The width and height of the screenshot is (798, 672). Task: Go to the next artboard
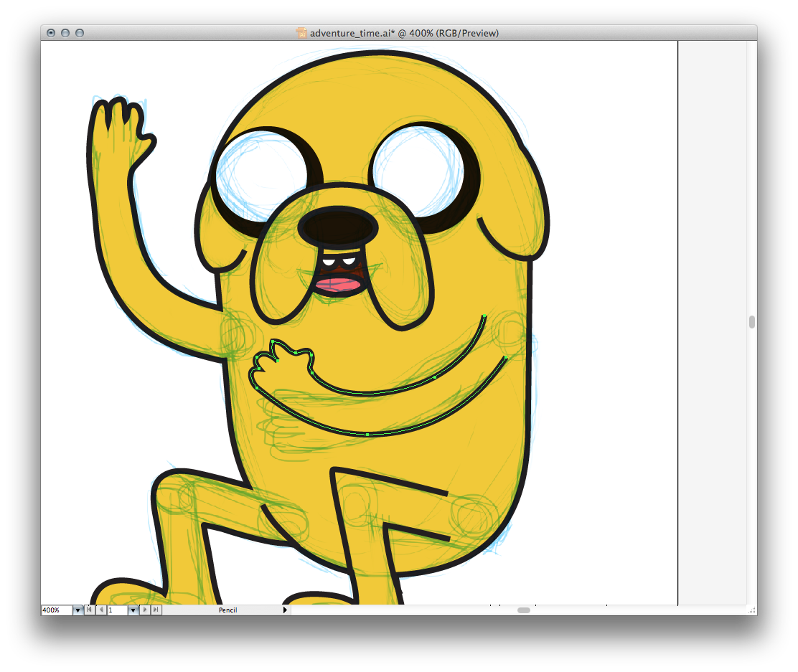point(145,610)
